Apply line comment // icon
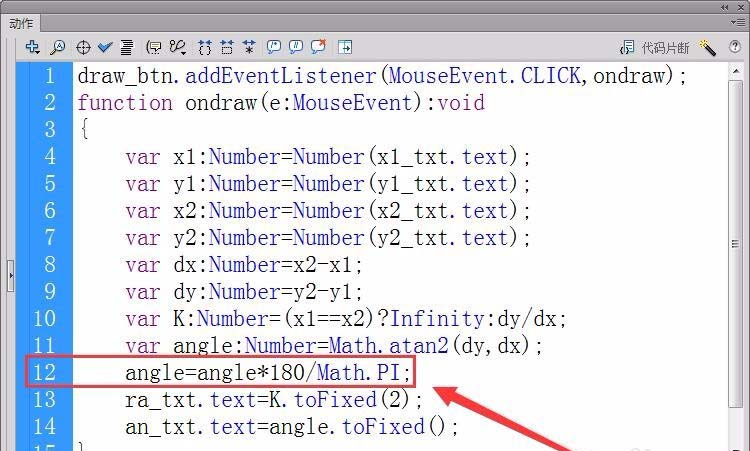This screenshot has height=451, width=750. 296,46
